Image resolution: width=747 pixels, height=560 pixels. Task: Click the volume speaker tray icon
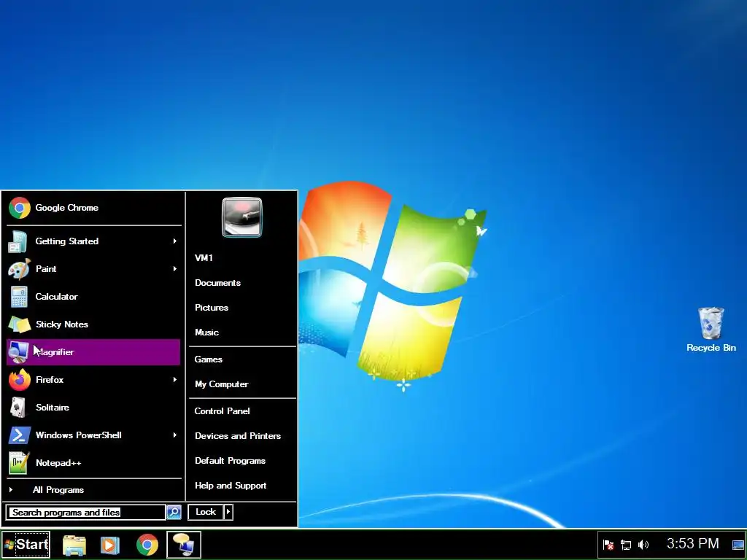coord(643,545)
